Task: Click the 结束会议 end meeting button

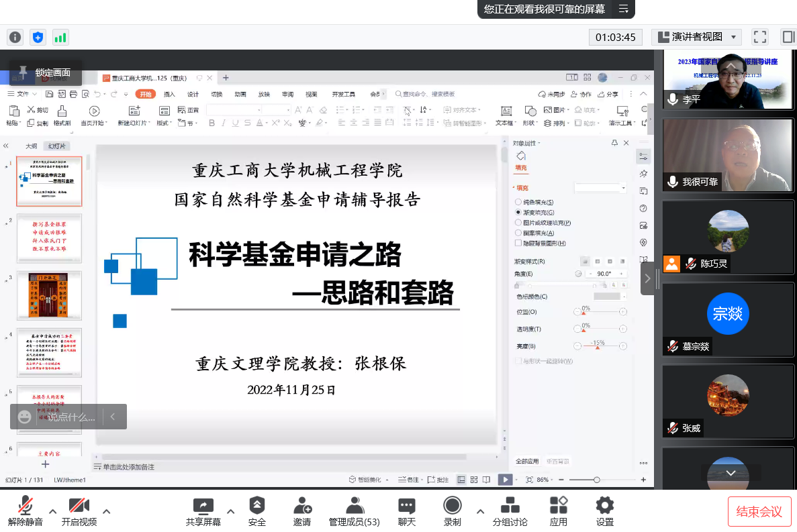Action: (759, 512)
